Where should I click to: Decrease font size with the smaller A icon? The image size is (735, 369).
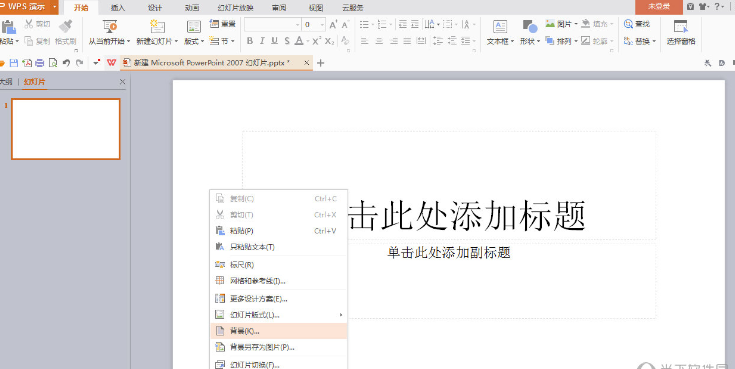pyautogui.click(x=345, y=24)
